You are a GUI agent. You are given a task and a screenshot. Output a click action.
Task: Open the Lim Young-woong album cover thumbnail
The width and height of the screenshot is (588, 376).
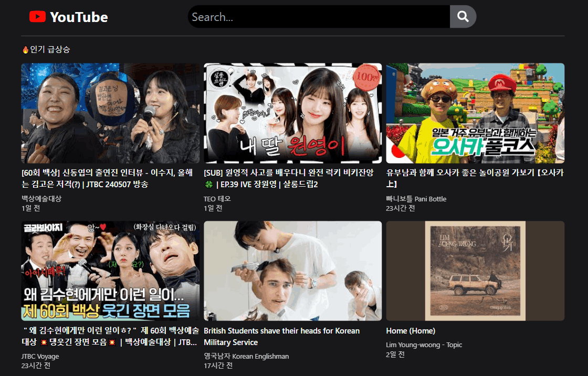475,271
